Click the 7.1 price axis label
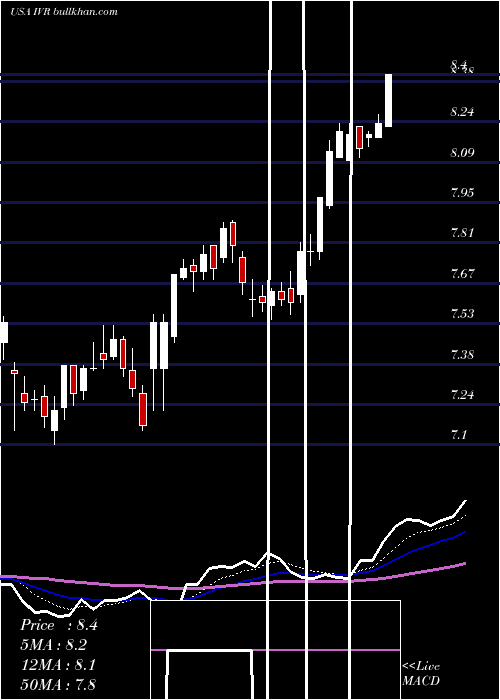500x700 pixels. click(459, 434)
